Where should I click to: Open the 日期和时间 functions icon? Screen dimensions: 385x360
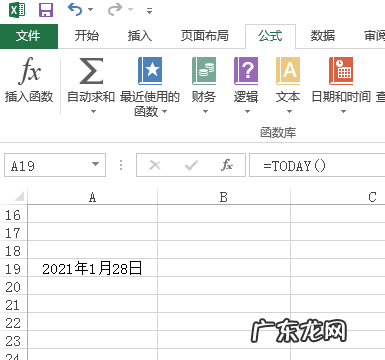pyautogui.click(x=341, y=71)
